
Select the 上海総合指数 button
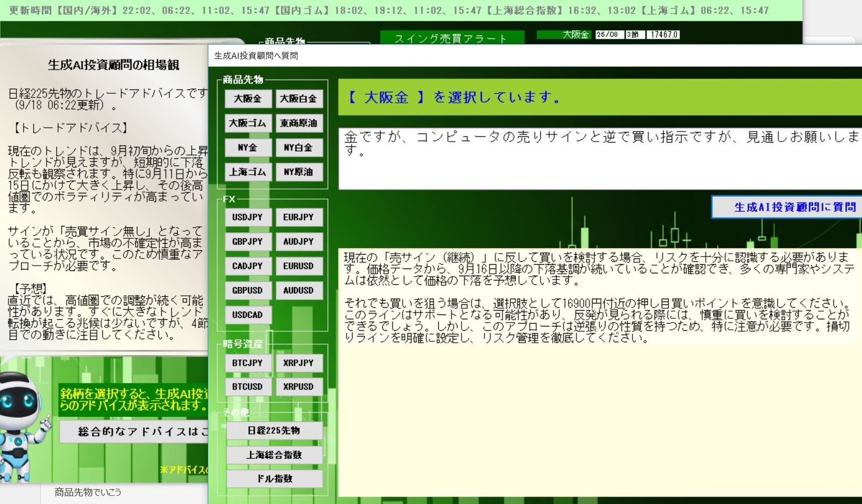point(274,455)
